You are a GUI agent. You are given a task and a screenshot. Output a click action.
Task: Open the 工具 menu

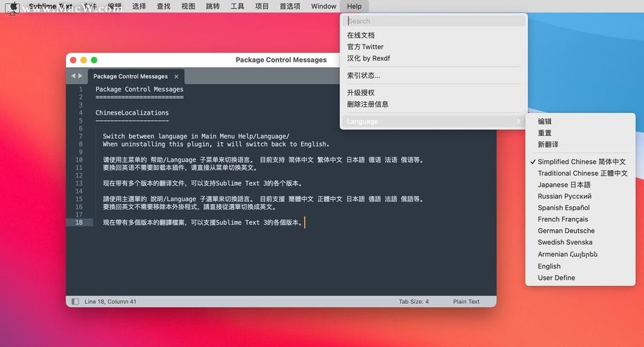coord(237,6)
